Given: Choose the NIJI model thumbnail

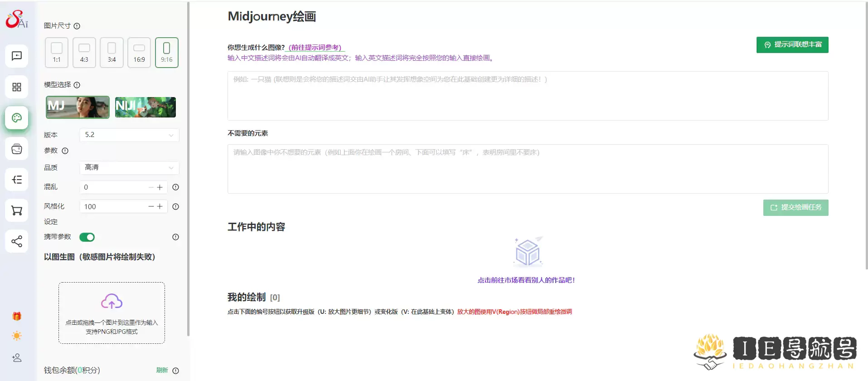Looking at the screenshot, I should [x=145, y=107].
